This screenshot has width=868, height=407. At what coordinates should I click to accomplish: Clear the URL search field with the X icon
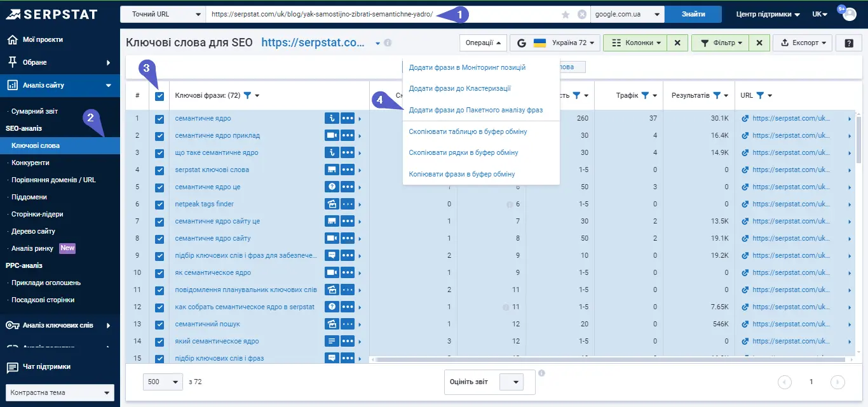click(x=582, y=14)
